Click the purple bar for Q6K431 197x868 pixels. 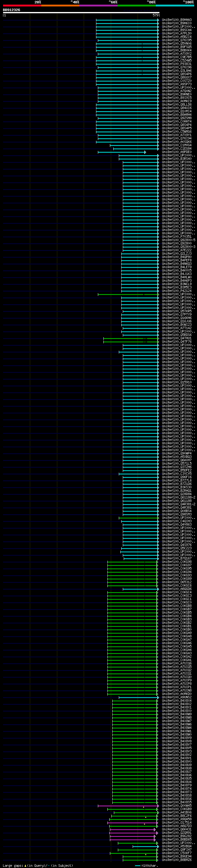click(x=133, y=830)
